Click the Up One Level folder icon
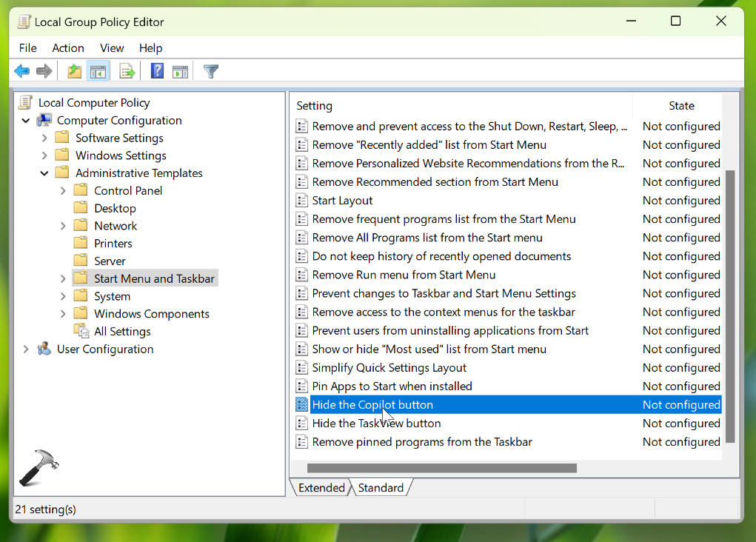 (x=74, y=71)
